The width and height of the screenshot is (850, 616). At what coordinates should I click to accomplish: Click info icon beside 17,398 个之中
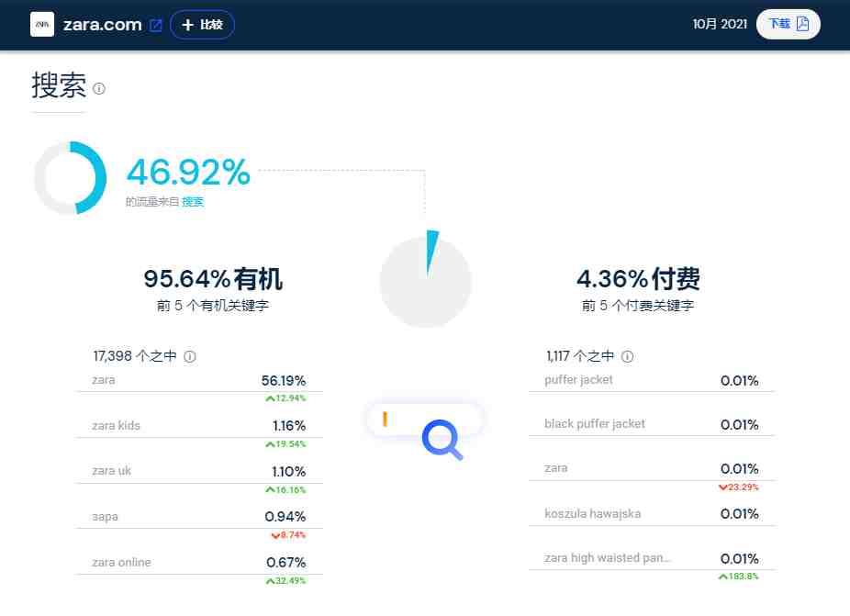(190, 356)
